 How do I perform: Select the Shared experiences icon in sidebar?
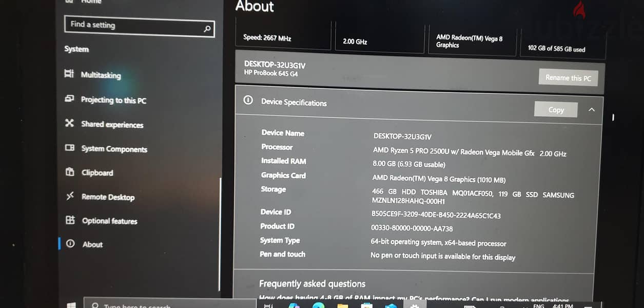(x=70, y=123)
